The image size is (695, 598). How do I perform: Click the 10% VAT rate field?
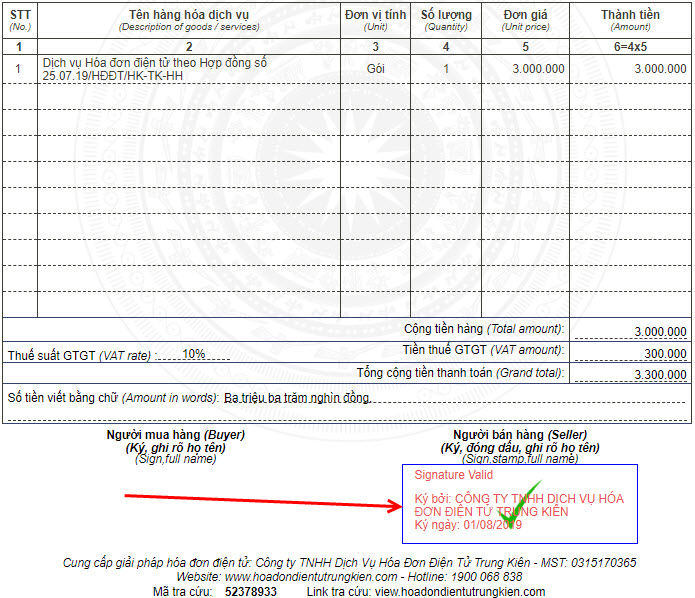(193, 354)
